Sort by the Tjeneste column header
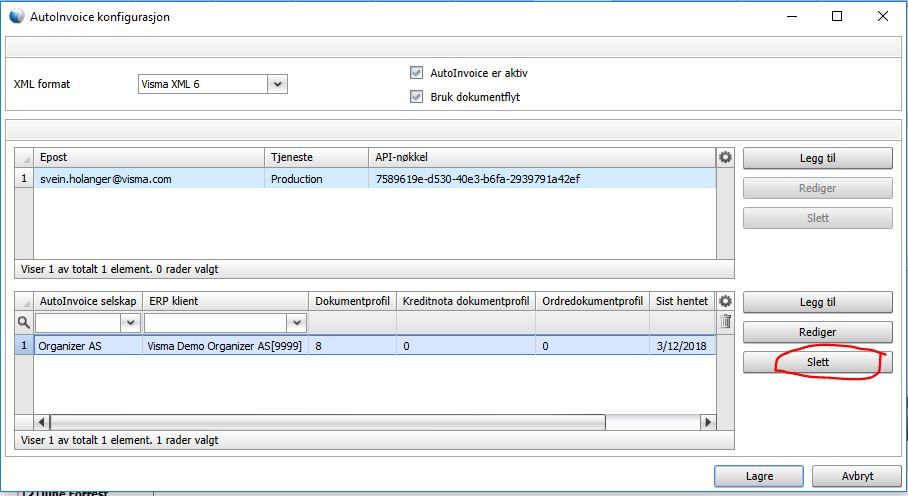The width and height of the screenshot is (908, 496). (x=316, y=157)
